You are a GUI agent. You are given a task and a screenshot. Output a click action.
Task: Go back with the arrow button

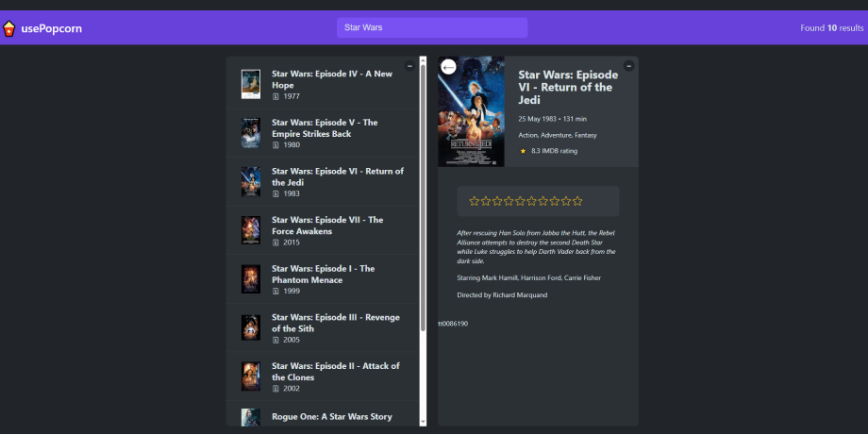448,67
